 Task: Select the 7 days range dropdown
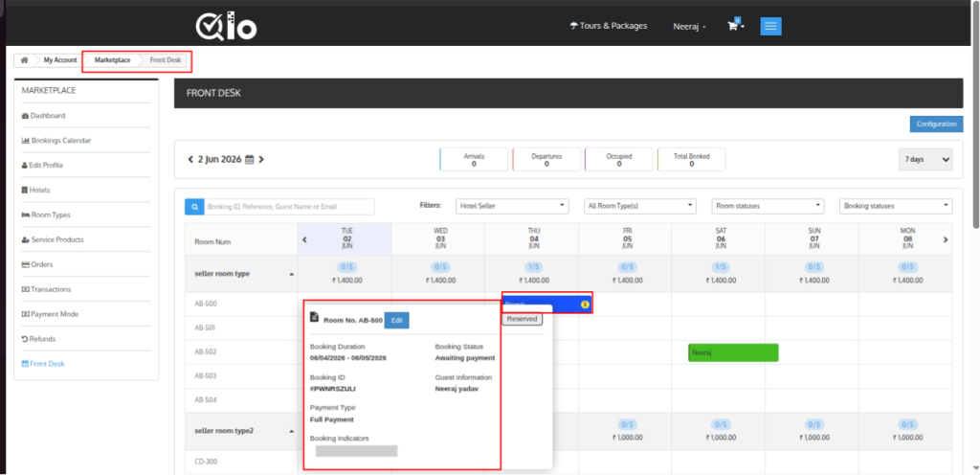click(925, 159)
